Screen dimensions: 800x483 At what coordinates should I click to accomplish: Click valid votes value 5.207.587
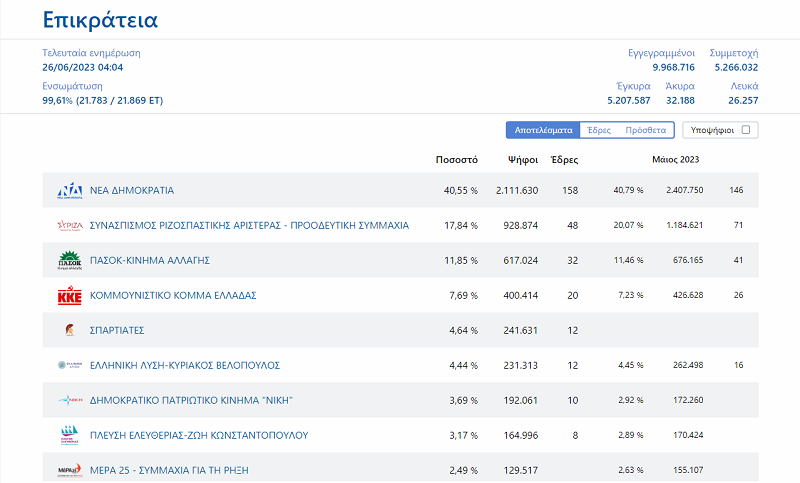(629, 100)
